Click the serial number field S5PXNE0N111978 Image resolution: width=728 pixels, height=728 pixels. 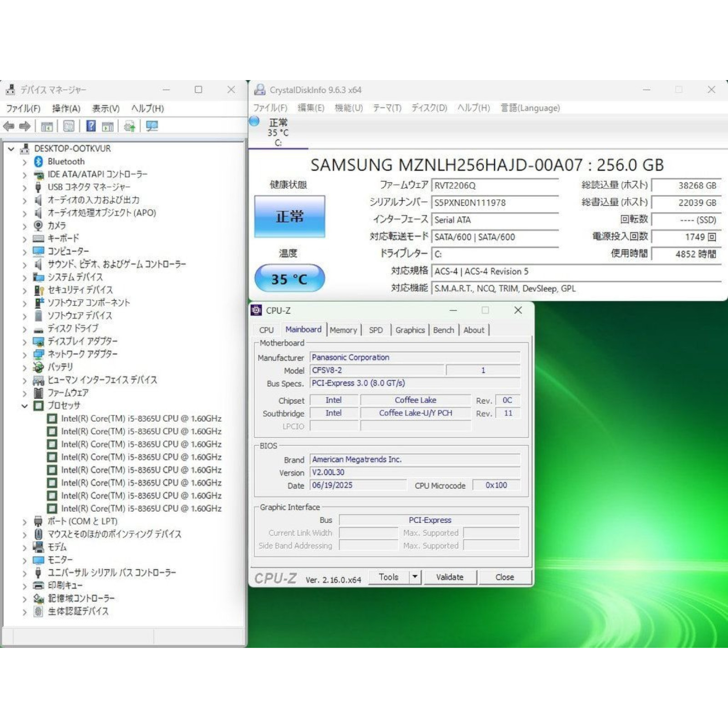click(495, 203)
